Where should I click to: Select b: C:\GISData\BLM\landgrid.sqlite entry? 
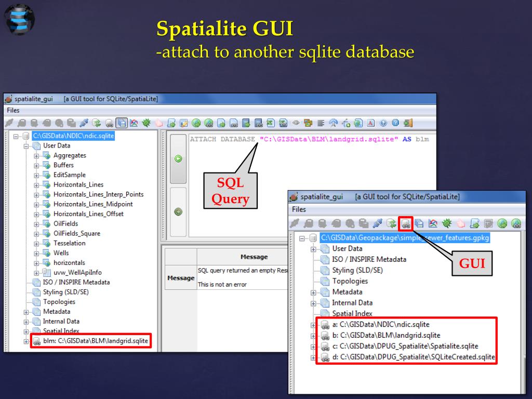point(386,335)
